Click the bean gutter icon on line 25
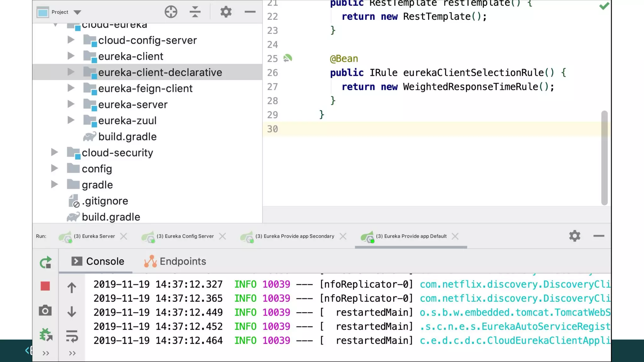 (x=288, y=58)
